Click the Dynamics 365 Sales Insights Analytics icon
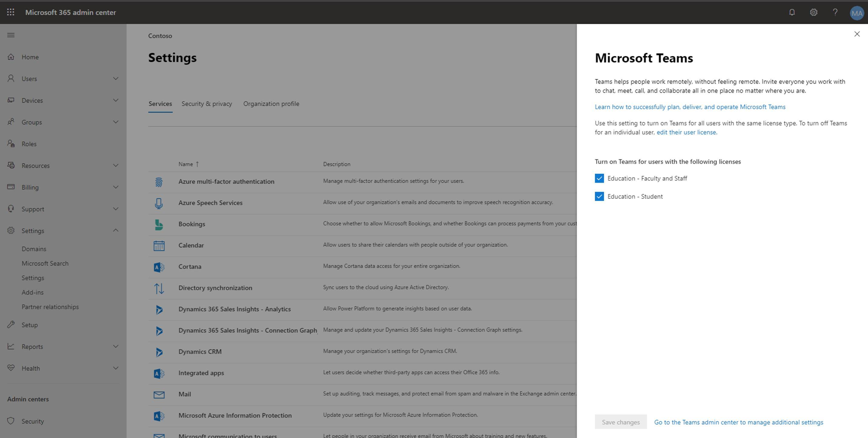Image resolution: width=868 pixels, height=438 pixels. click(x=159, y=308)
